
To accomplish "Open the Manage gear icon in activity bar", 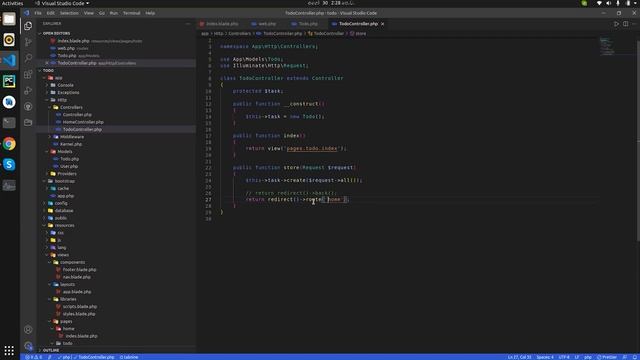I will click(x=28, y=346).
